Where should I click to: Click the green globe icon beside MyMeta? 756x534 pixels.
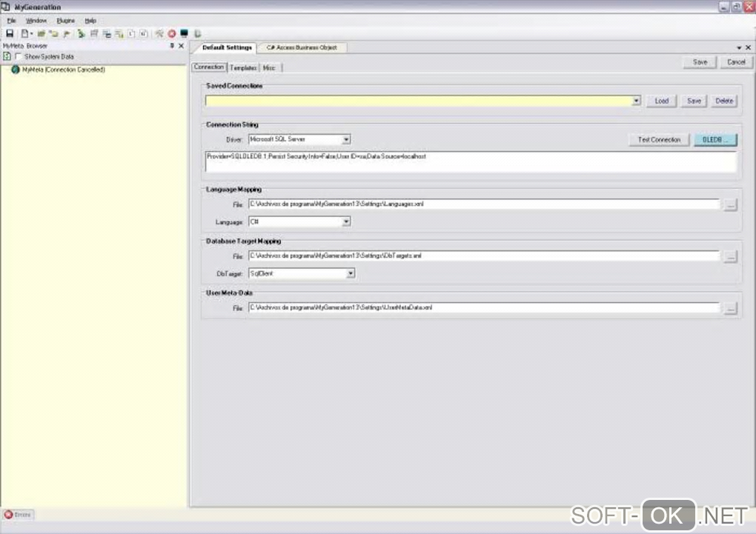(15, 70)
